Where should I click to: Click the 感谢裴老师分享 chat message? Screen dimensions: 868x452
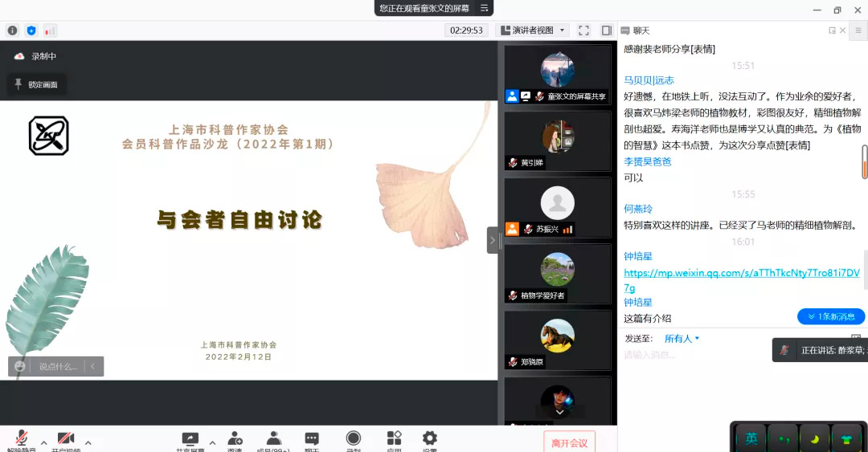coord(669,49)
